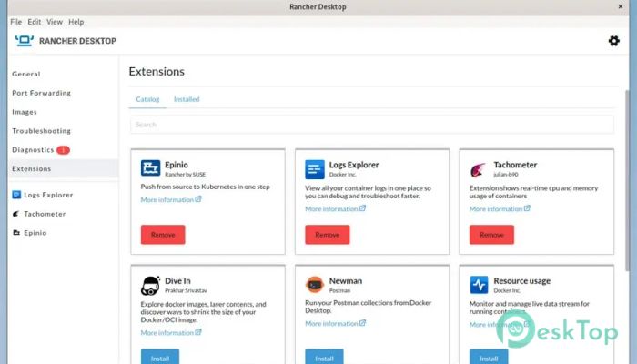Click Logs Explorer sidebar icon
The height and width of the screenshot is (364, 637).
tap(16, 195)
